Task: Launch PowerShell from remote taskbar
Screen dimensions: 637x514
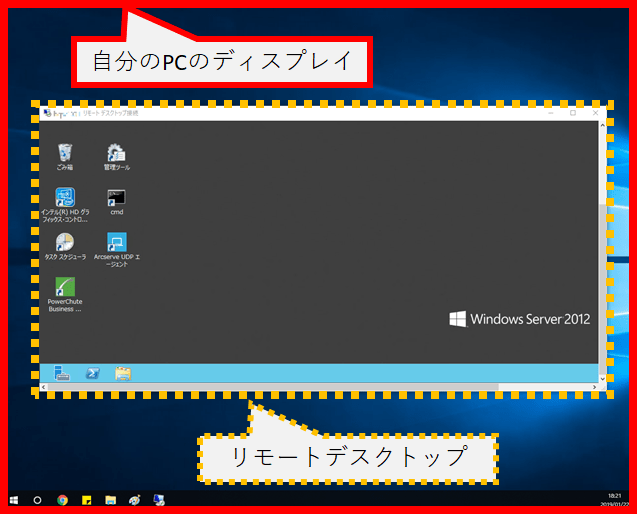Action: click(92, 373)
